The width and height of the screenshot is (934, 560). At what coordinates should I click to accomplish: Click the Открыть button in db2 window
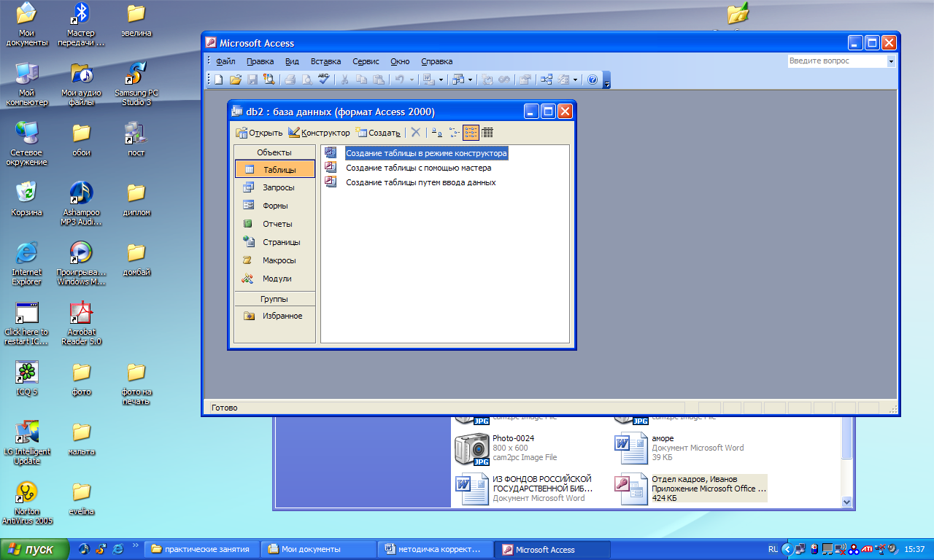pyautogui.click(x=259, y=132)
